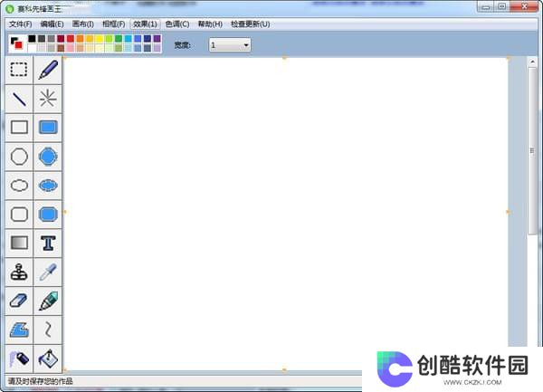Maximize the paint program window
Image resolution: width=543 pixels, height=392 pixels.
(x=501, y=6)
